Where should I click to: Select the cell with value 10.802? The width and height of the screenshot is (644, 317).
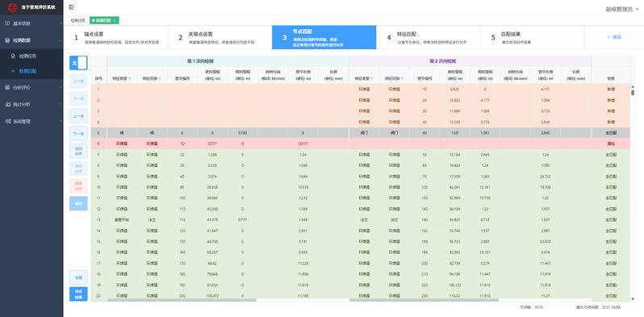[x=454, y=100]
